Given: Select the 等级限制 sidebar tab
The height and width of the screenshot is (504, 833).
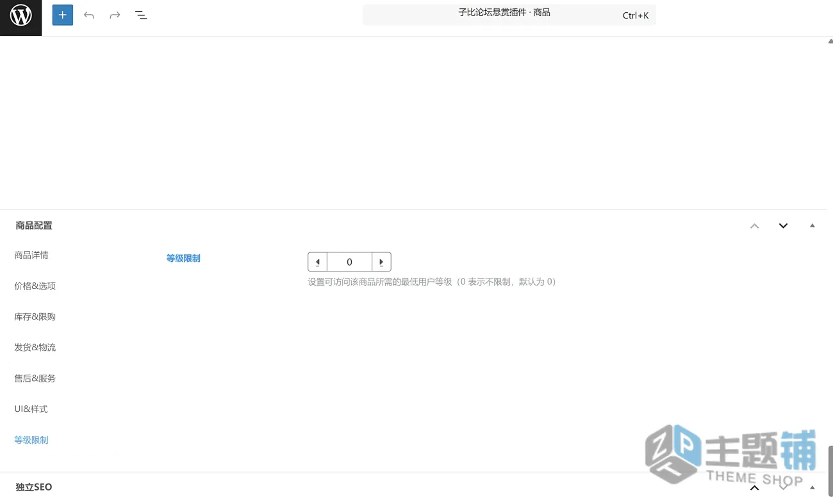Looking at the screenshot, I should [31, 440].
